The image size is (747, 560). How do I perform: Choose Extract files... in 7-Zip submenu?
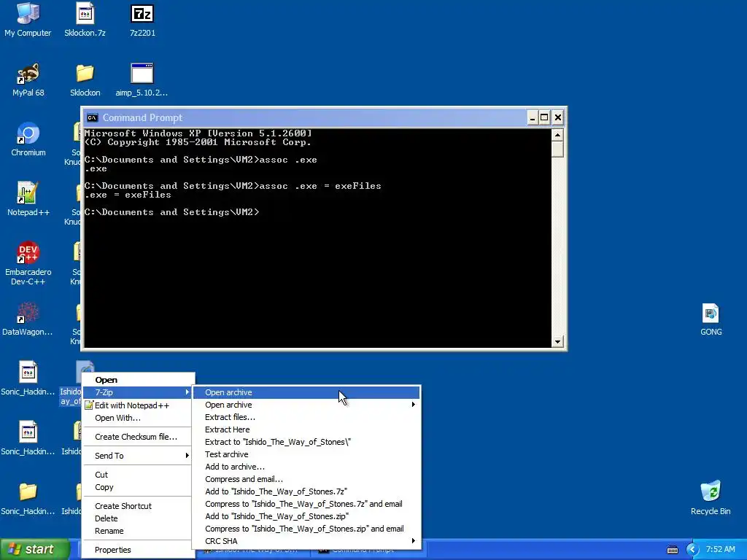tap(306, 417)
